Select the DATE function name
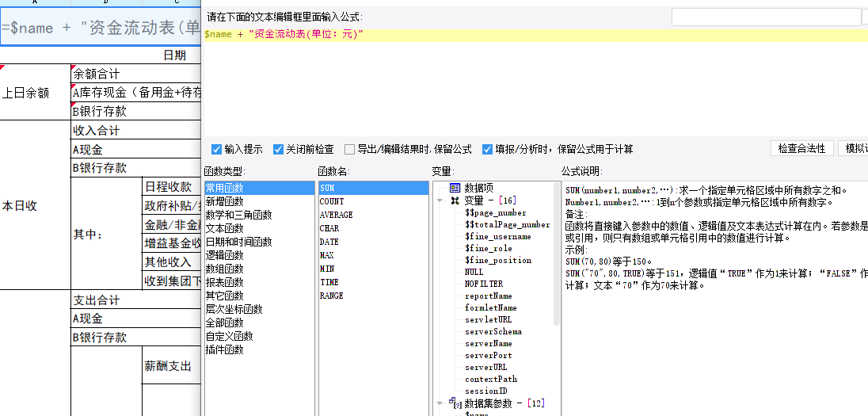Image resolution: width=868 pixels, height=416 pixels. [374, 242]
